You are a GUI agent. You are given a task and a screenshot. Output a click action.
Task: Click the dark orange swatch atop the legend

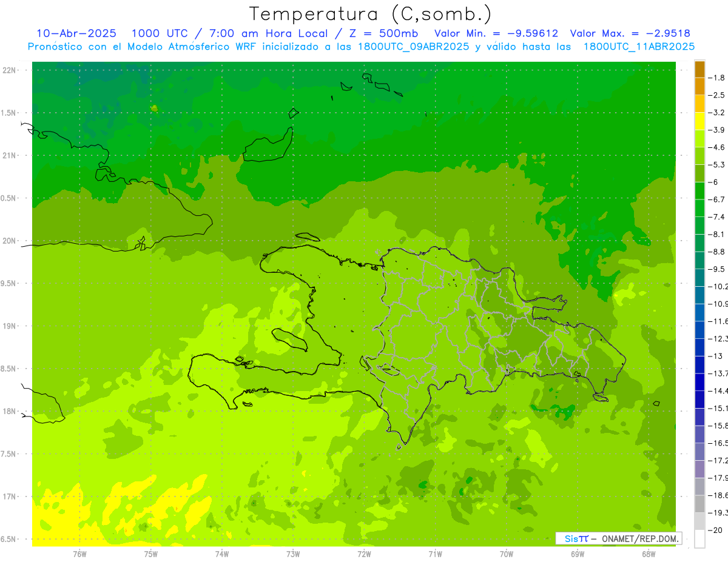(699, 69)
